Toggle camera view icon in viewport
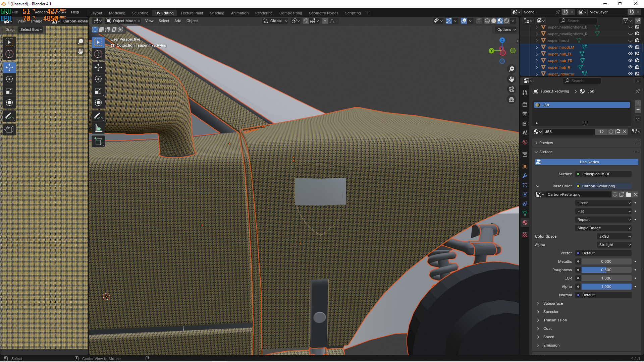The image size is (644, 362). pos(512,89)
